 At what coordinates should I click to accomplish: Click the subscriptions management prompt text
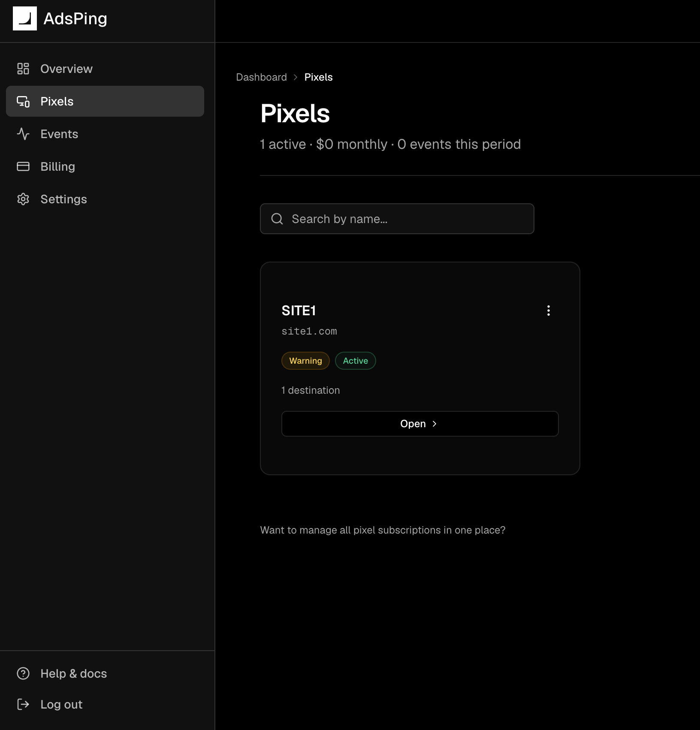[383, 530]
